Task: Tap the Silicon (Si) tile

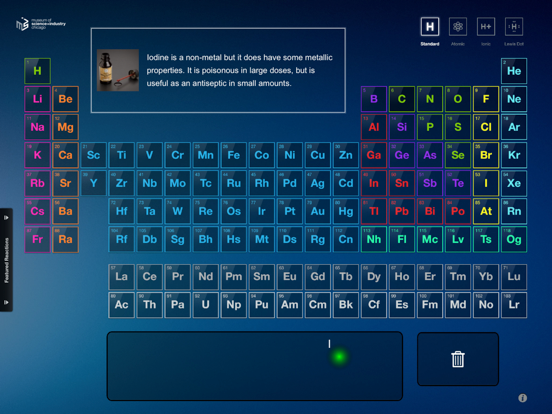Action: click(402, 127)
